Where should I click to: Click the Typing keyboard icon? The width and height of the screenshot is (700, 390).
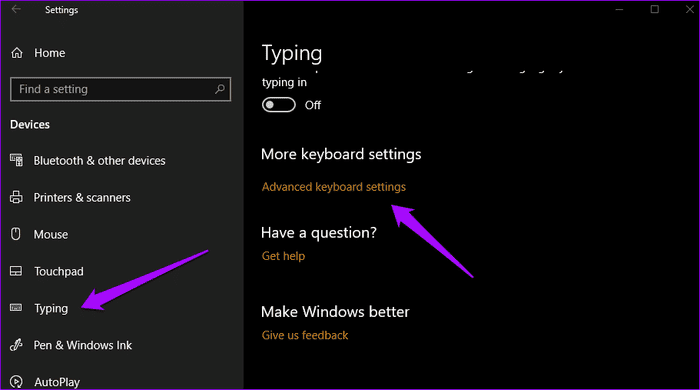(16, 308)
